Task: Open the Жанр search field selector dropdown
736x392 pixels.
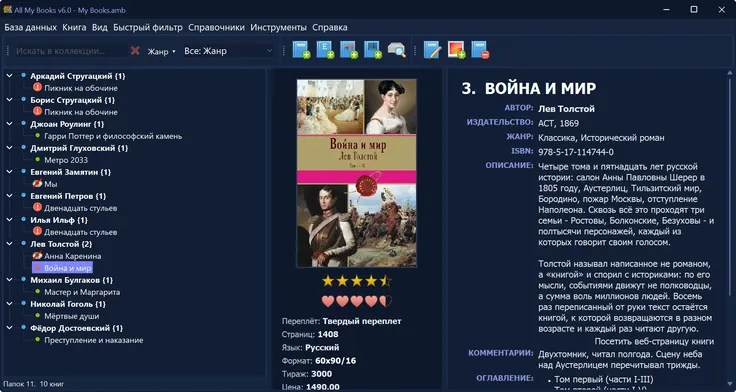Action: [161, 51]
